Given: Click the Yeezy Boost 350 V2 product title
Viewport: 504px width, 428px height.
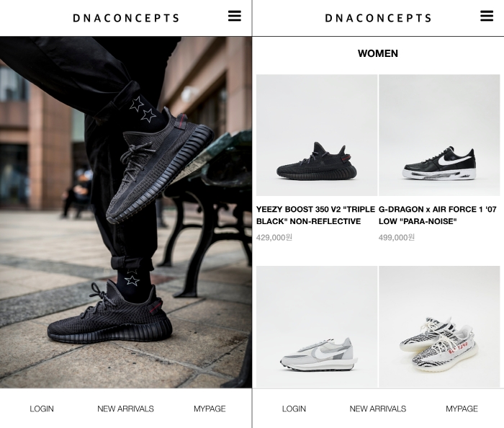Looking at the screenshot, I should (x=315, y=215).
